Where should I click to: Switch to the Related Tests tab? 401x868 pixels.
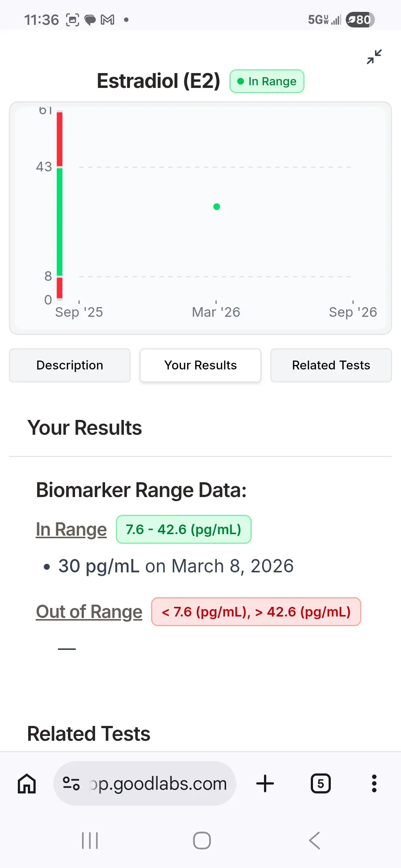point(331,365)
